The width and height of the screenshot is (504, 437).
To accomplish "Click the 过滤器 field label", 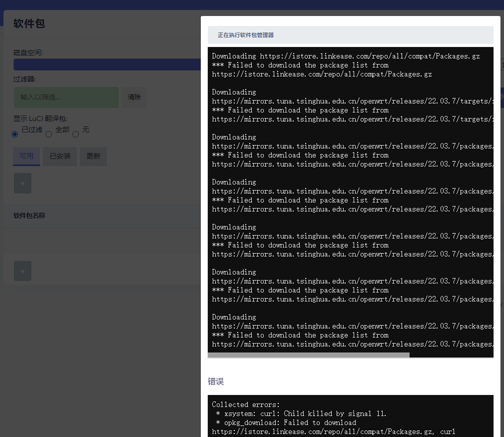I will point(24,79).
